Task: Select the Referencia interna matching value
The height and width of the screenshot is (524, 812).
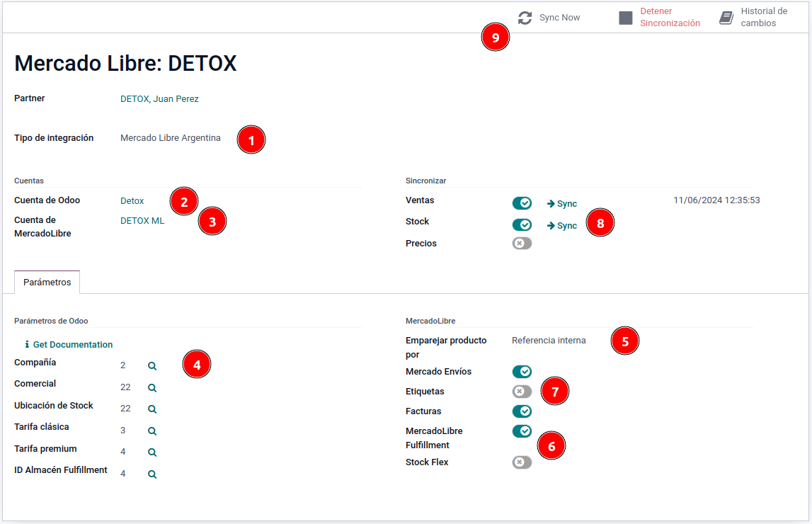Action: [x=549, y=340]
